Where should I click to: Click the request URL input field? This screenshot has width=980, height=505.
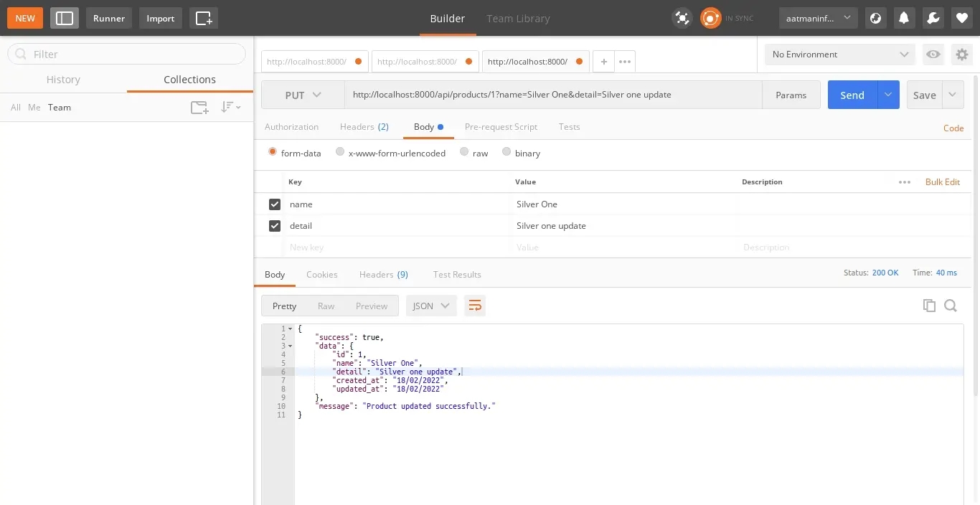(552, 95)
